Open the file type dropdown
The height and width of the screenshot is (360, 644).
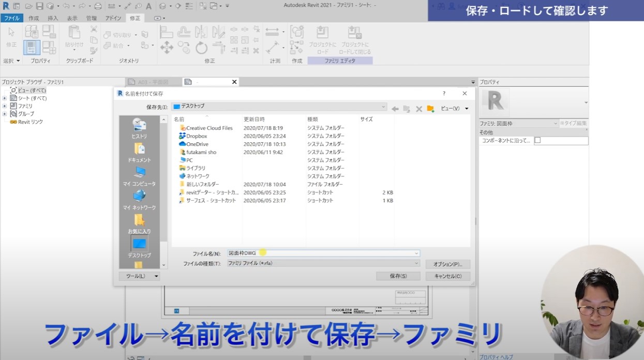(x=323, y=264)
